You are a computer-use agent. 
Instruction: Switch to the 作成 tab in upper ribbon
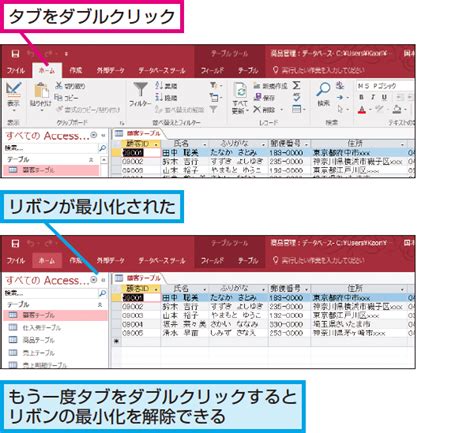76,70
